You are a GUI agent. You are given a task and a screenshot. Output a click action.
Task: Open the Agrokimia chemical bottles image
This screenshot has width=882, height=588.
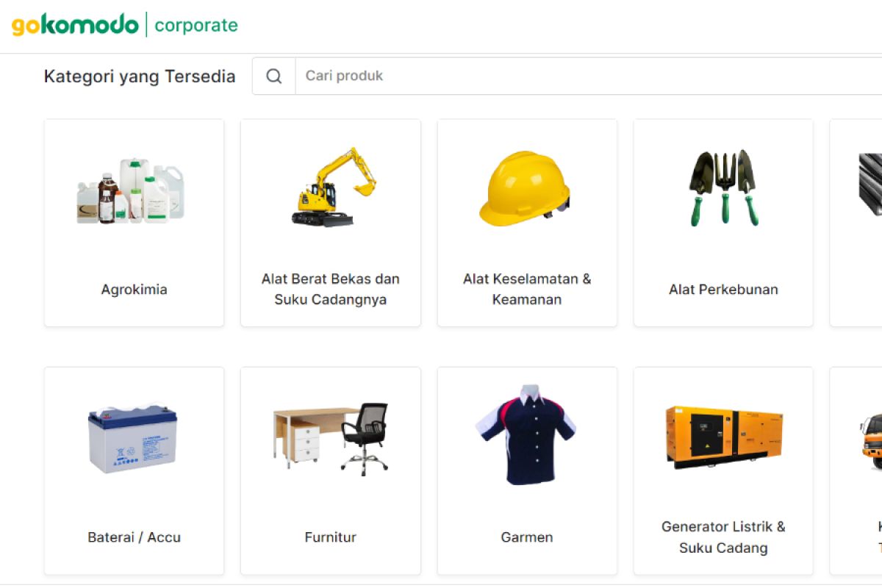tap(132, 190)
